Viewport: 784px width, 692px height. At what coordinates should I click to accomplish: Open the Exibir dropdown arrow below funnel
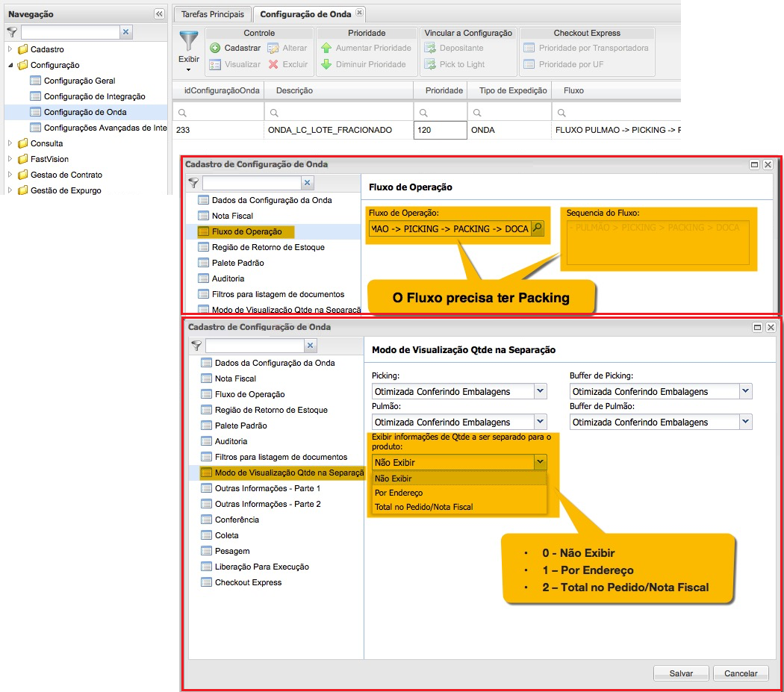pyautogui.click(x=188, y=69)
